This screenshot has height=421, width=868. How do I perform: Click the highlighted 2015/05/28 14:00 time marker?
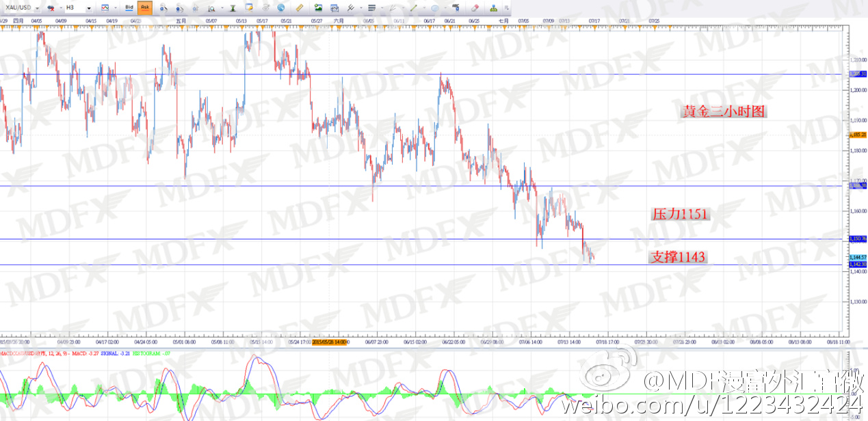click(x=330, y=342)
